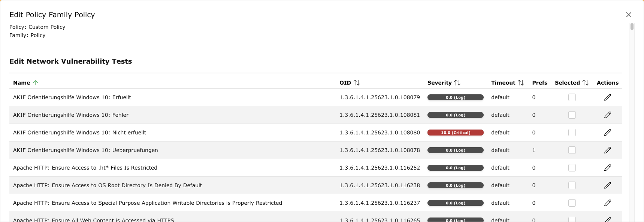This screenshot has height=222, width=644.
Task: Edit Apache OS Root Directory test
Action: click(607, 185)
